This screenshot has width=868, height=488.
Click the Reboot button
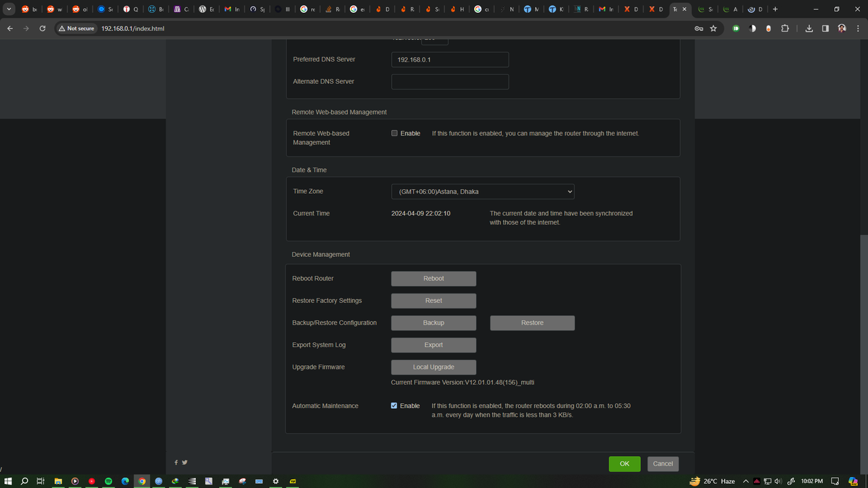coord(433,279)
